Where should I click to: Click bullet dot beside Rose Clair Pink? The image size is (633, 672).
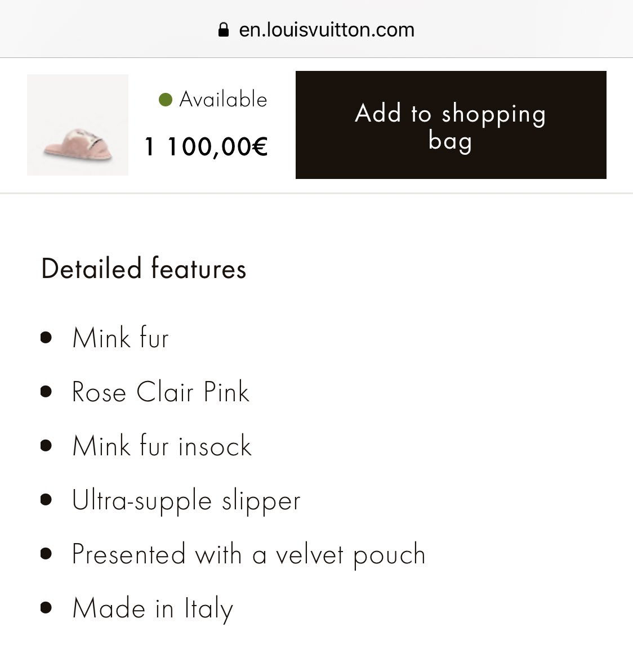click(x=47, y=392)
